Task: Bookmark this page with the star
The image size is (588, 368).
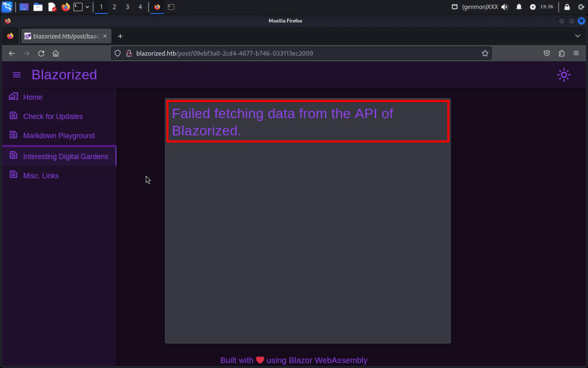Action: tap(485, 53)
